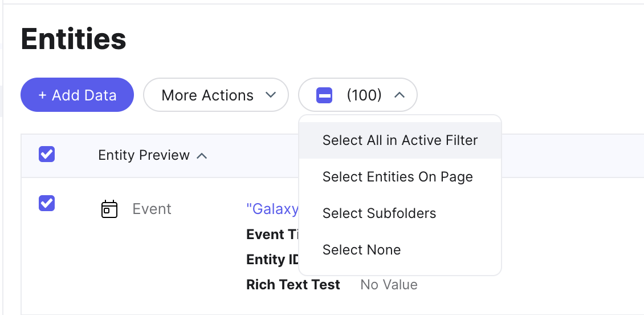Image resolution: width=644 pixels, height=315 pixels.
Task: Choose Select Entities On Page
Action: (x=397, y=177)
